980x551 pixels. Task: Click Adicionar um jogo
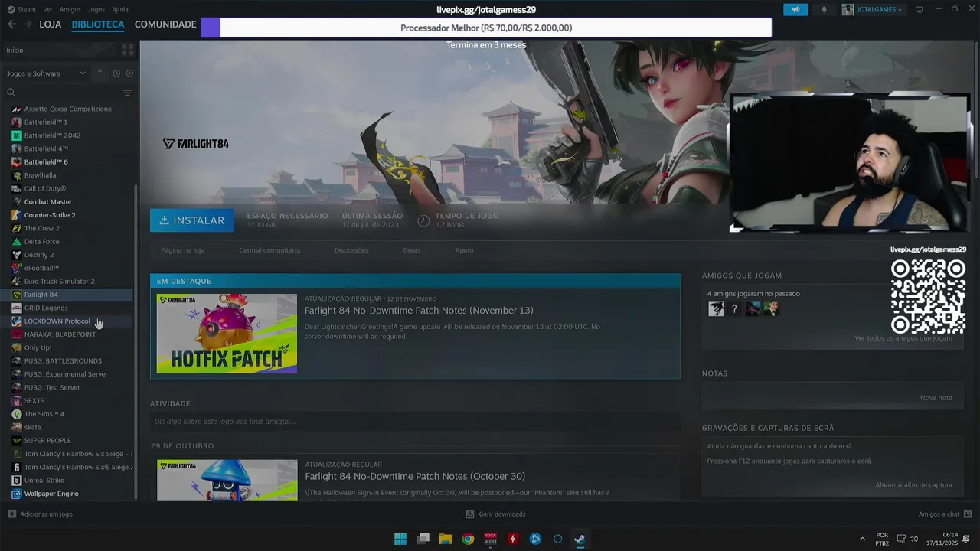click(x=40, y=514)
